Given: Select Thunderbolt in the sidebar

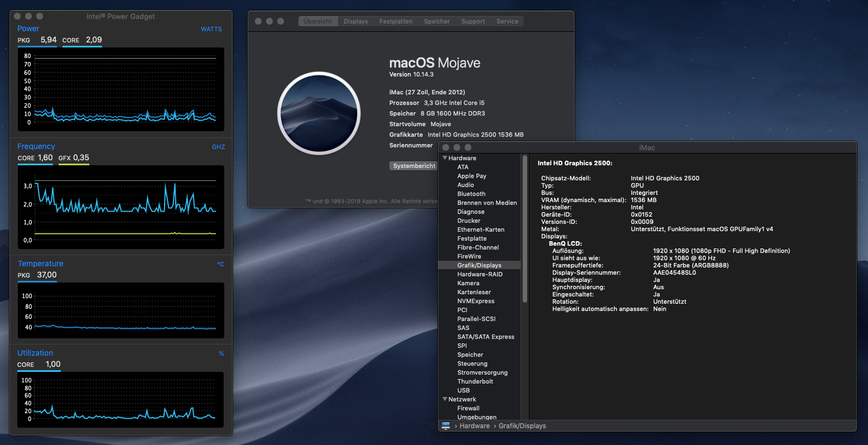Looking at the screenshot, I should 475,381.
